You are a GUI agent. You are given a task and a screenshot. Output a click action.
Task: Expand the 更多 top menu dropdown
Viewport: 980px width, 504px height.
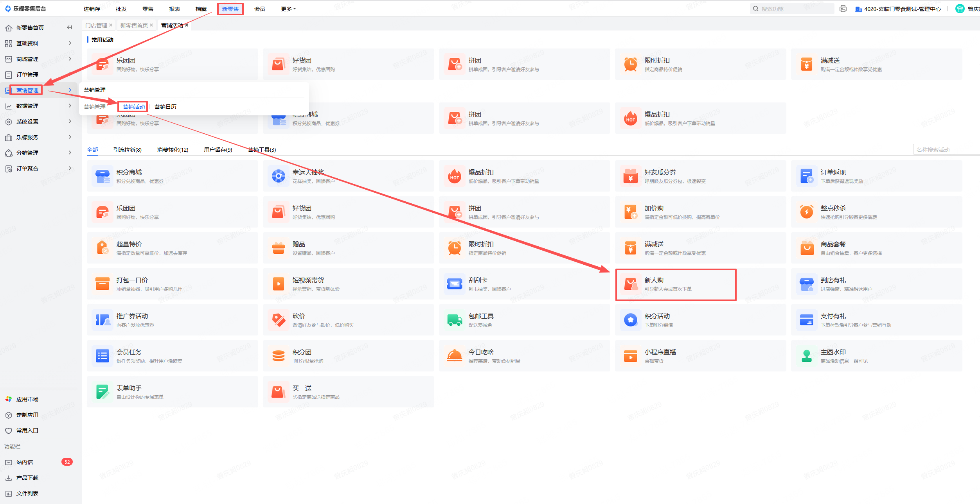(288, 9)
